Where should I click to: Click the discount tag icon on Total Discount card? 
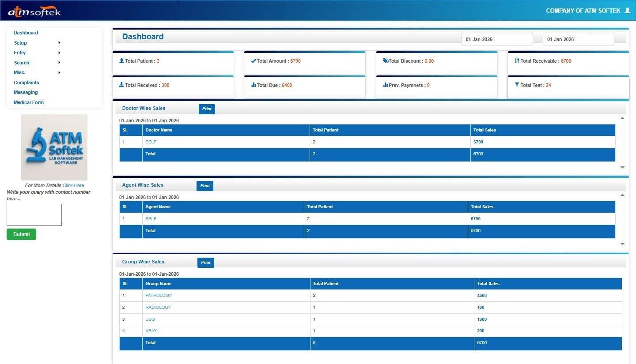pos(385,60)
